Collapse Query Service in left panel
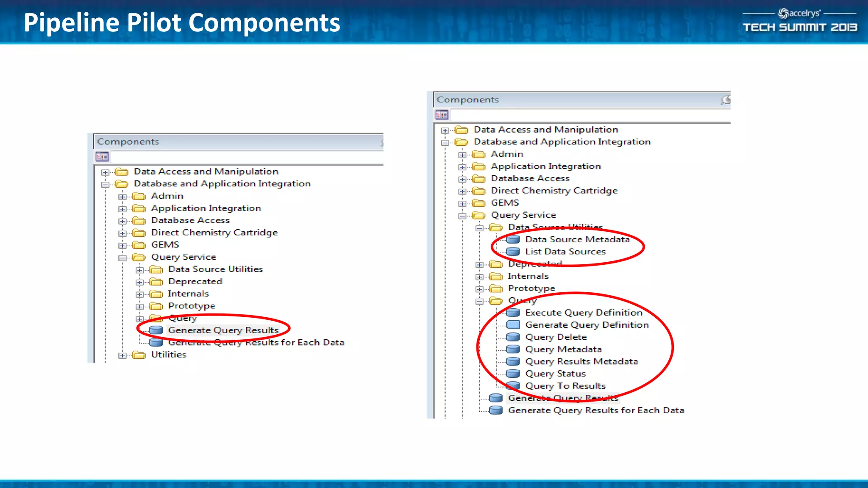 (x=122, y=258)
